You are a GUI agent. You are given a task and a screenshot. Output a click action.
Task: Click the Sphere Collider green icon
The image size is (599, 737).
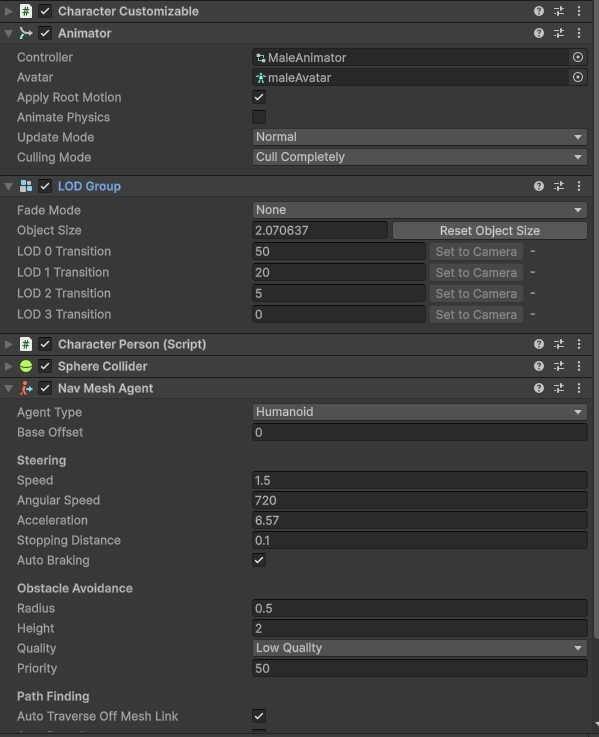point(26,366)
